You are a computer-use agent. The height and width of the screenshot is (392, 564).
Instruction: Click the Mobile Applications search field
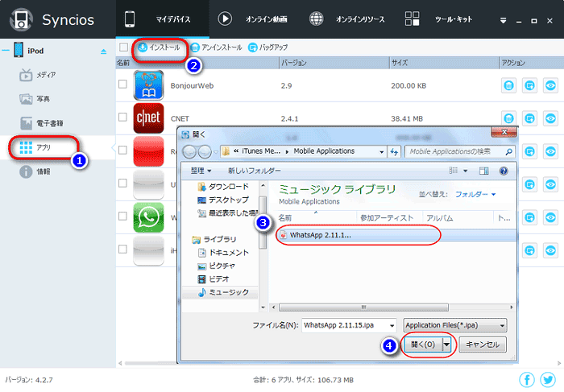[x=460, y=151]
